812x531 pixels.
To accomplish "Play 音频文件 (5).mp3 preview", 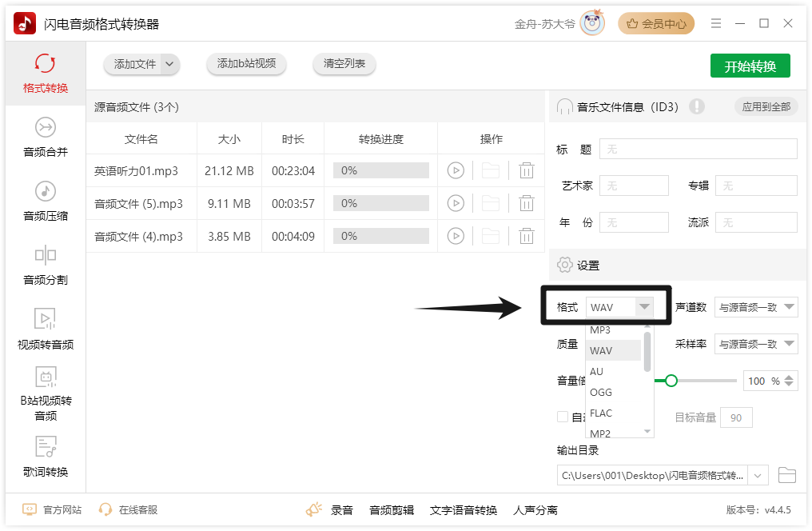I will click(x=456, y=203).
